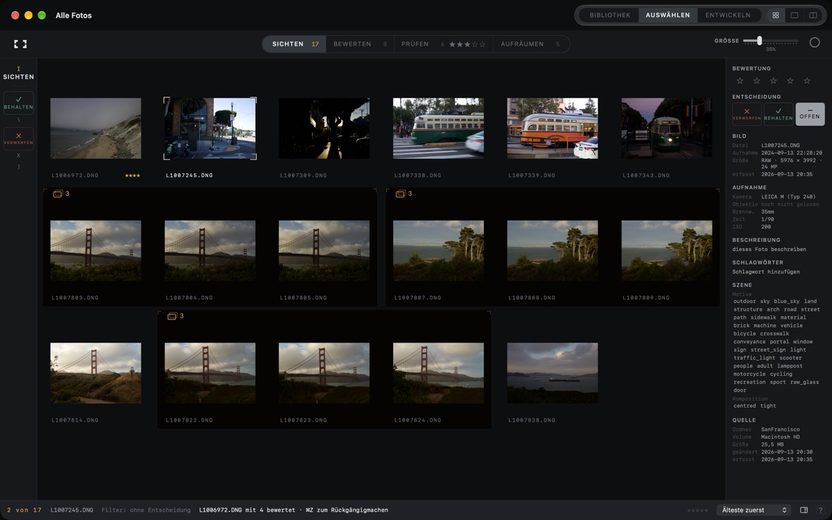The width and height of the screenshot is (832, 520).
Task: Click the Behalten button in left sidebar
Action: (x=19, y=102)
